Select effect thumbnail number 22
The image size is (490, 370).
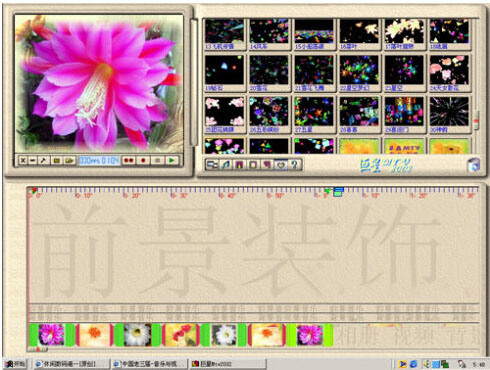point(359,73)
